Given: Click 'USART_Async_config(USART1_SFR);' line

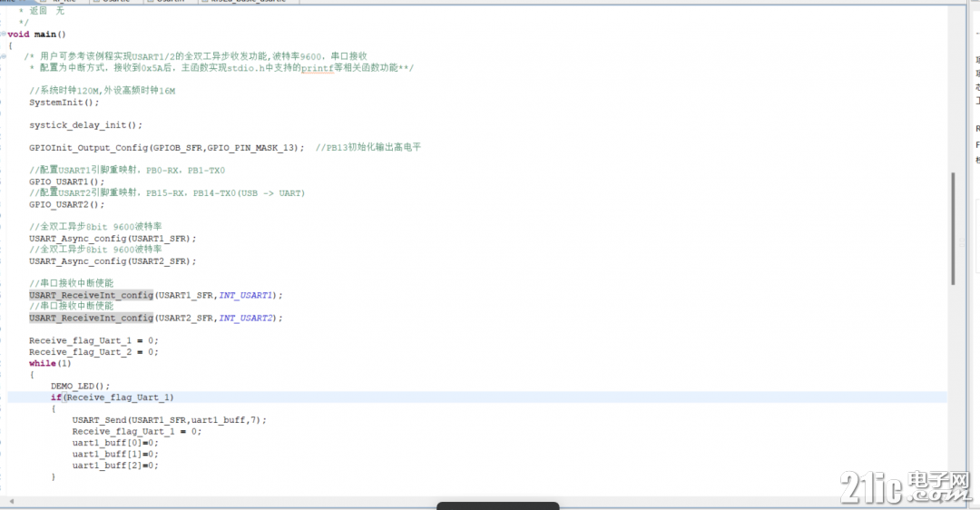Looking at the screenshot, I should click(113, 239).
